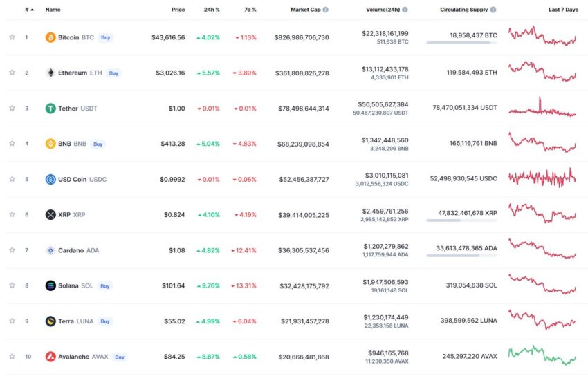The image size is (588, 376).
Task: Click Ethereum price $3,026.16
Action: tap(170, 73)
